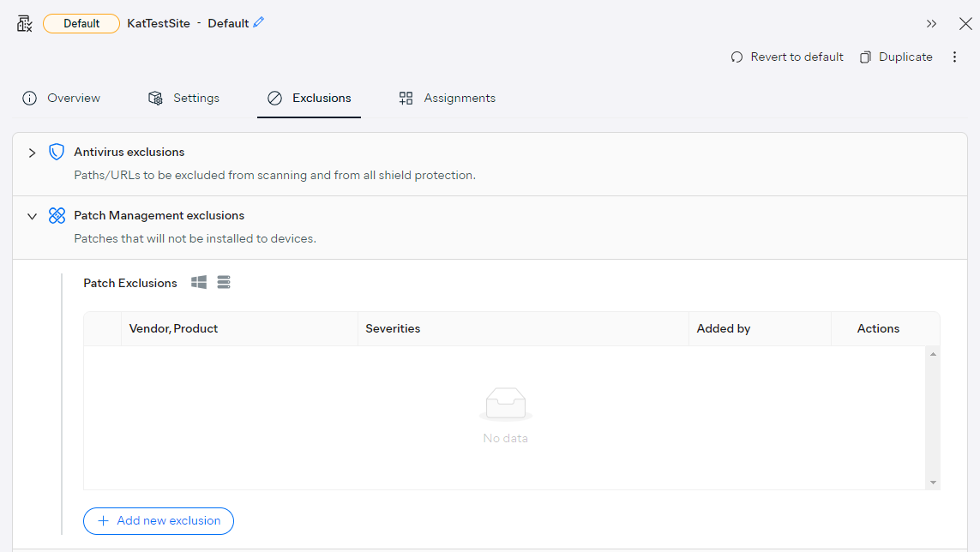Click the No data placeholder icon

[506, 403]
